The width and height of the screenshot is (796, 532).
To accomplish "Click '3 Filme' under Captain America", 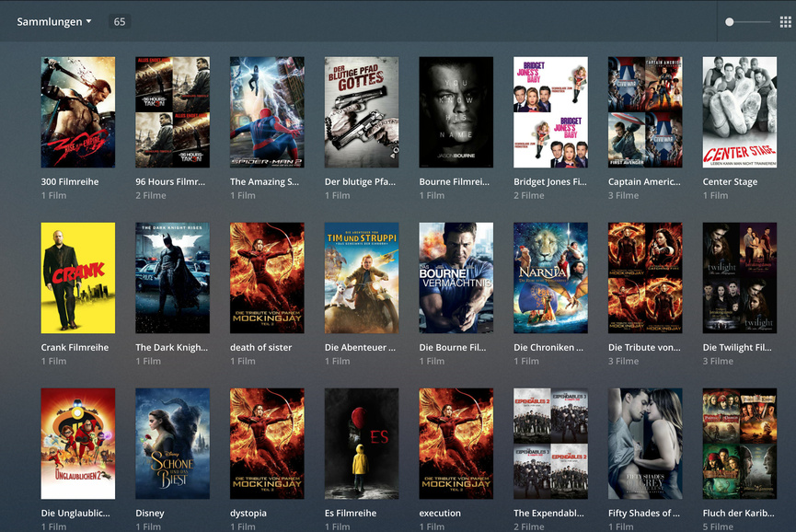I will pyautogui.click(x=623, y=195).
